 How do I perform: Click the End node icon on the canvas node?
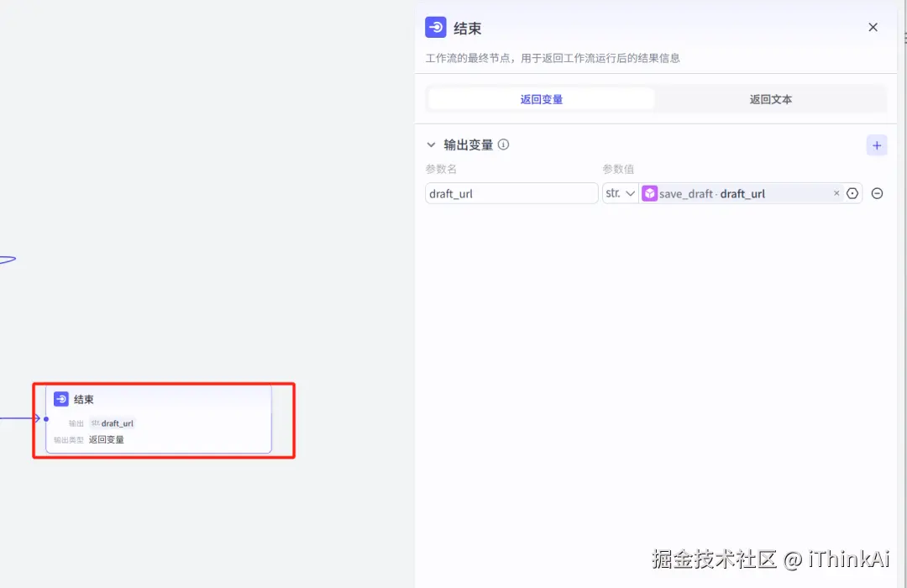[60, 399]
